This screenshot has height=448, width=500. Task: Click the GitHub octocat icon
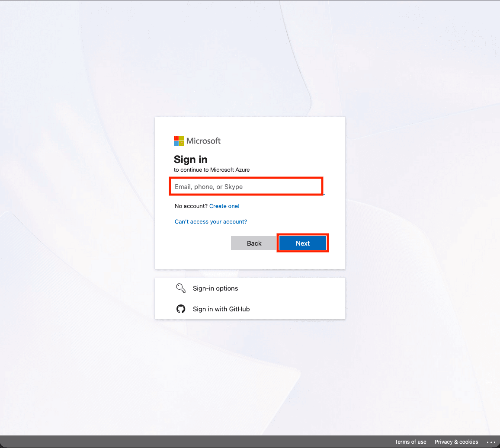coord(181,309)
